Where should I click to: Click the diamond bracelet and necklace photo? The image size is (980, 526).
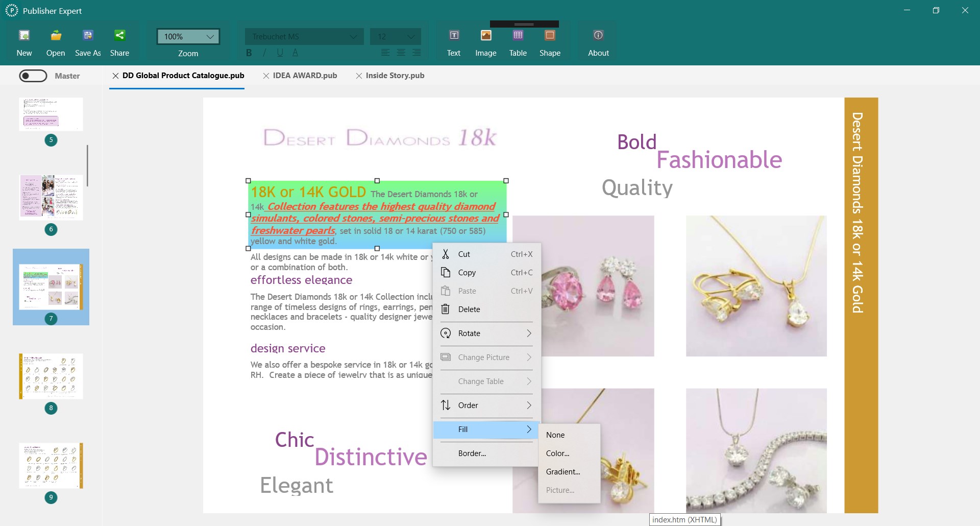756,450
